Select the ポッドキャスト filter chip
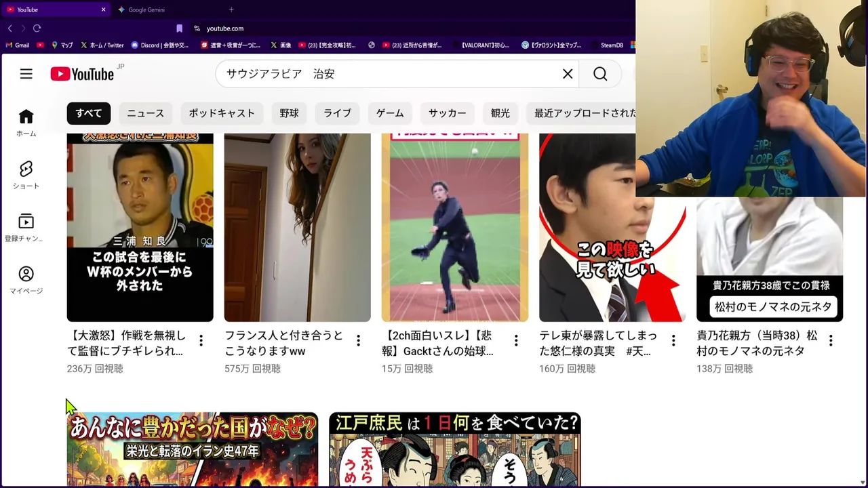The height and width of the screenshot is (488, 868). pos(222,113)
